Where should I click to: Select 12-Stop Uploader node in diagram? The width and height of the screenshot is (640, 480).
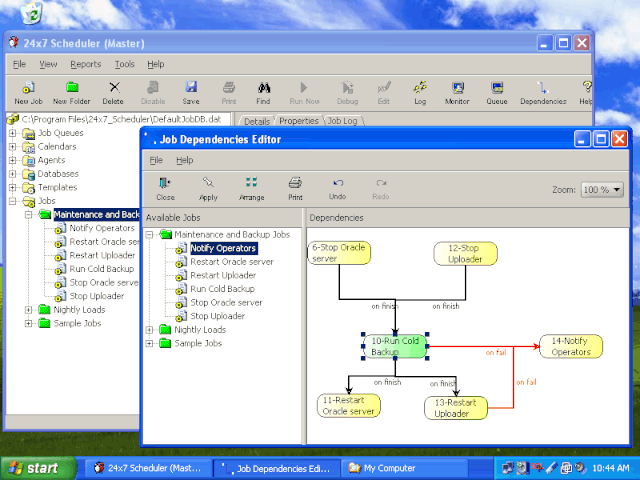click(465, 253)
